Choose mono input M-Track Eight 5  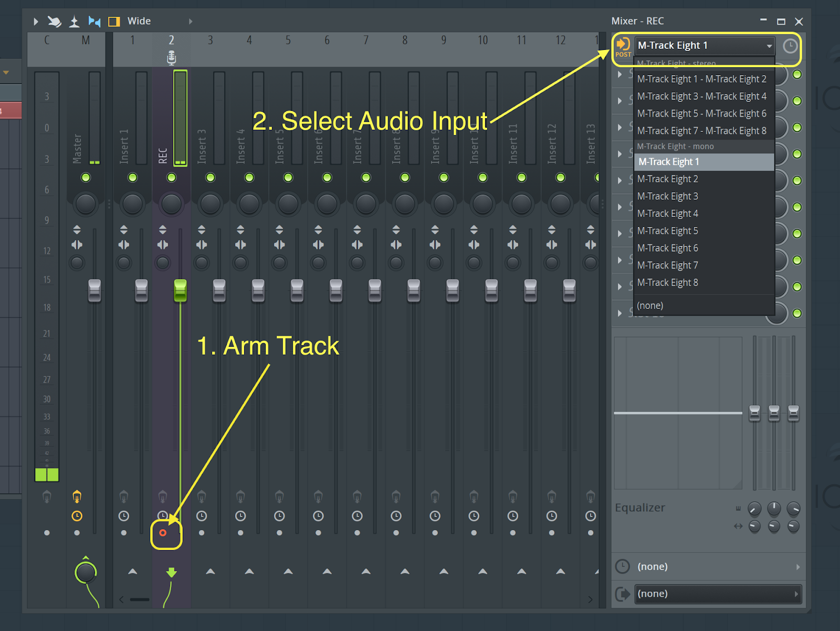(x=703, y=231)
